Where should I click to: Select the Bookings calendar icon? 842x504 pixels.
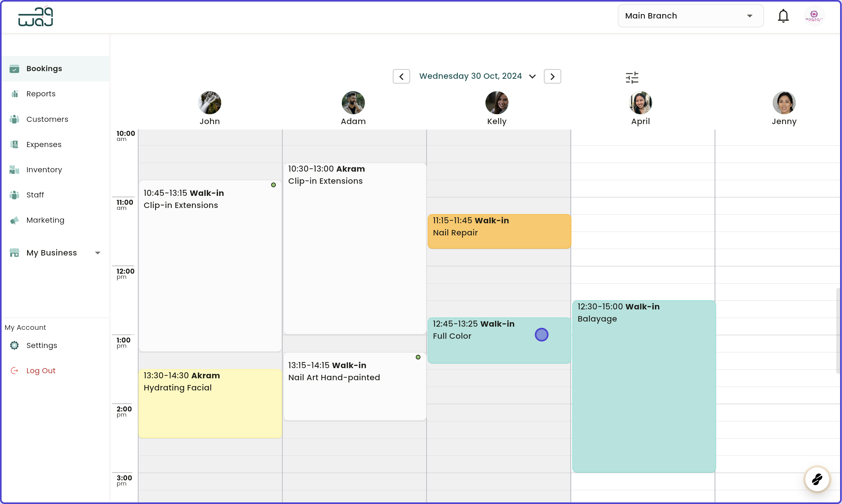coord(14,69)
